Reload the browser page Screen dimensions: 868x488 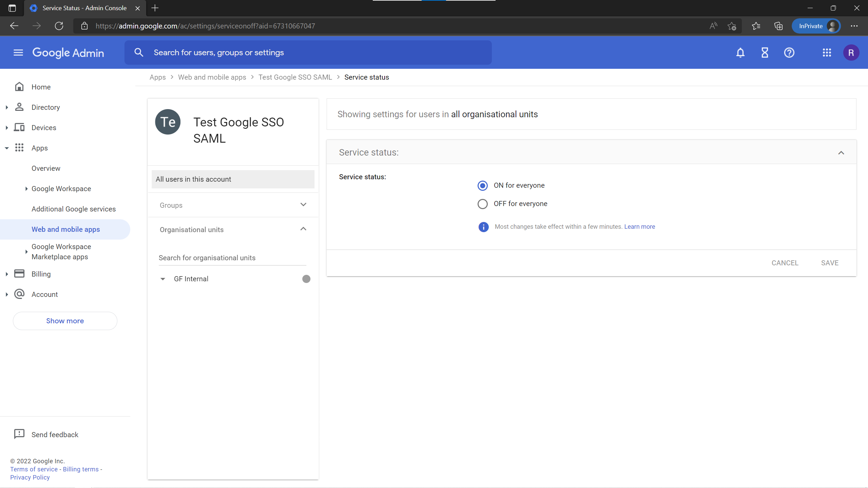[59, 26]
